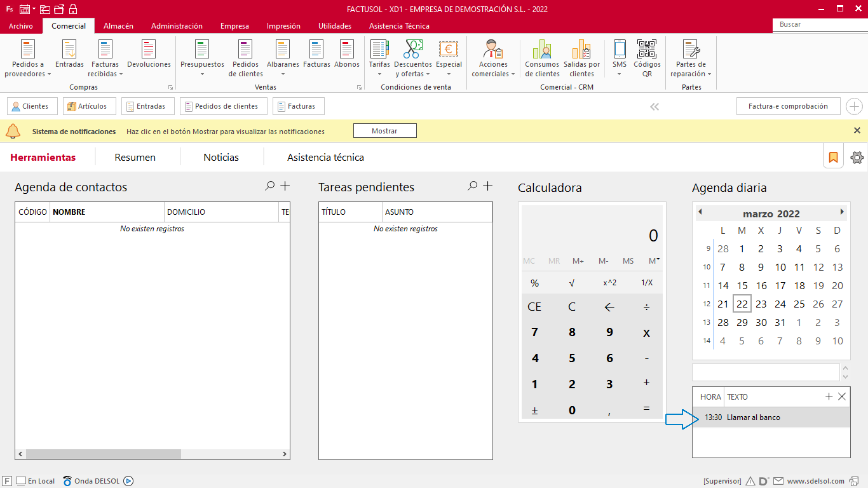Add new task to Tareas pendientes
868x488 pixels.
[x=487, y=186]
